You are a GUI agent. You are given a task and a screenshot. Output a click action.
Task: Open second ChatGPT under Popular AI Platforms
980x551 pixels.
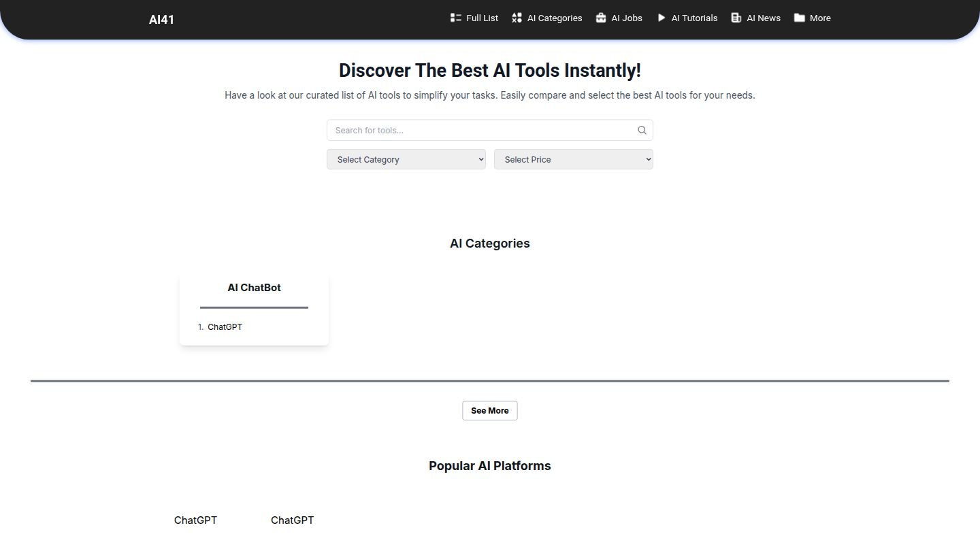click(x=292, y=520)
